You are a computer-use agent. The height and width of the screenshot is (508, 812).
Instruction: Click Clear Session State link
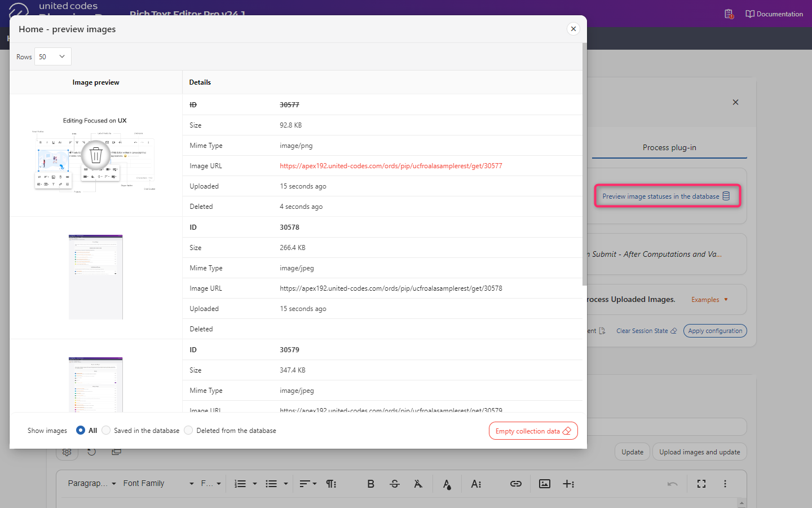tap(646, 331)
